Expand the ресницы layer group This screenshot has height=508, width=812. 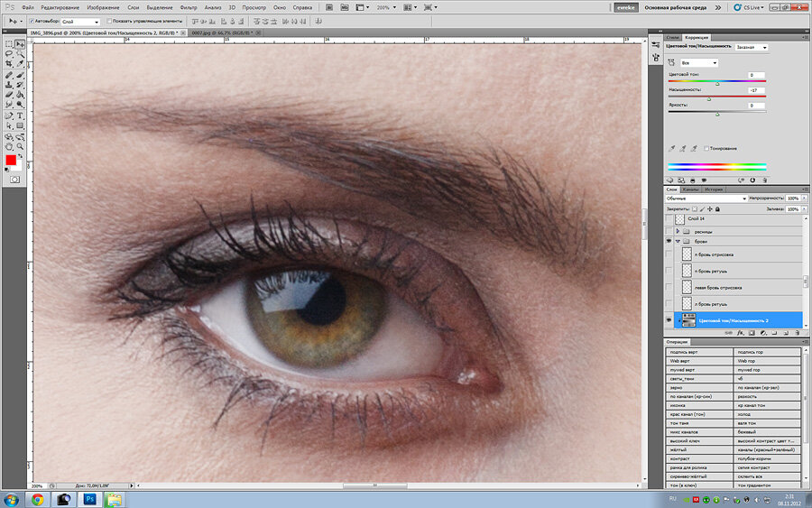pyautogui.click(x=678, y=231)
